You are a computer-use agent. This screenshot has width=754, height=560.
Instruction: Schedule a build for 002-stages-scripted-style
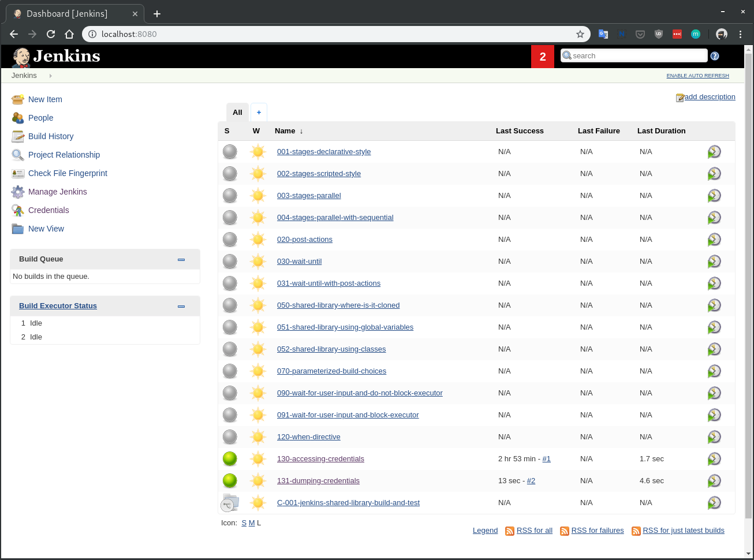(714, 174)
